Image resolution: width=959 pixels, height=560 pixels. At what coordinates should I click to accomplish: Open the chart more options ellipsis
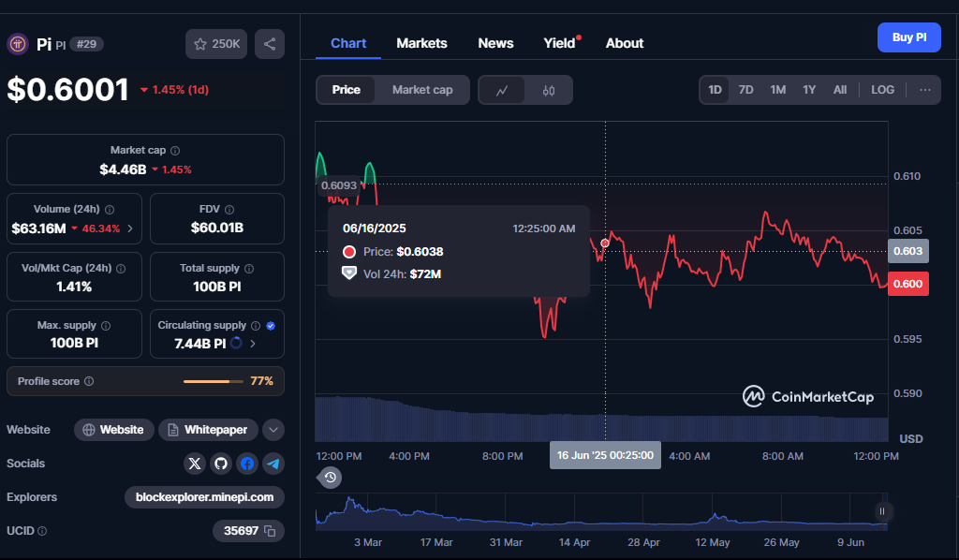(x=924, y=90)
